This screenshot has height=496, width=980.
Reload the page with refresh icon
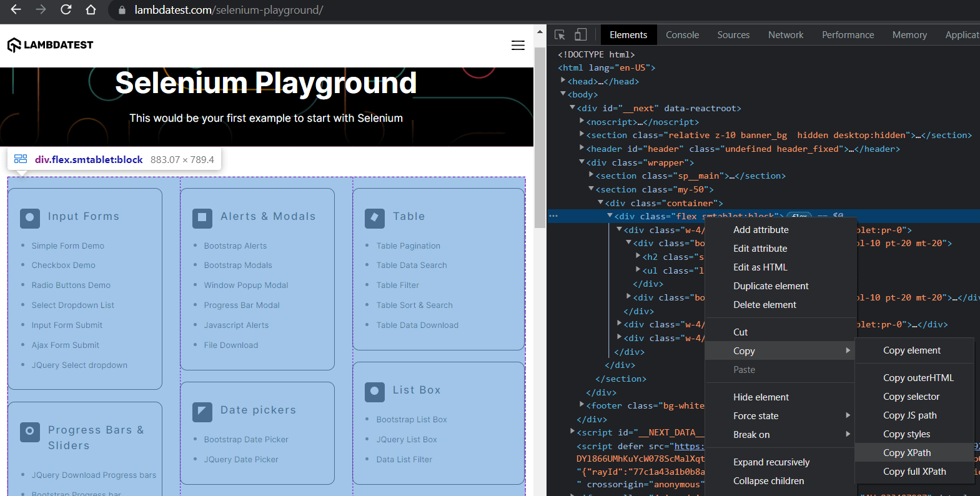point(66,9)
